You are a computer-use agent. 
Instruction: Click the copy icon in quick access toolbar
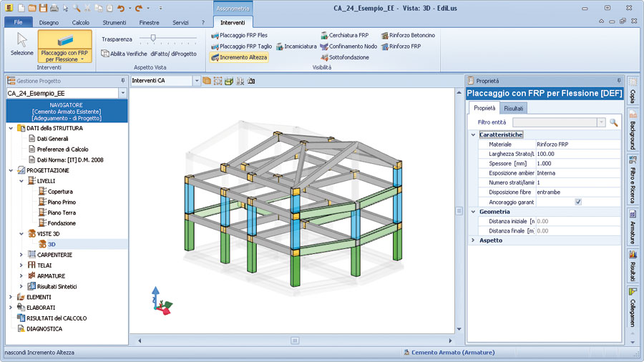tap(99, 8)
